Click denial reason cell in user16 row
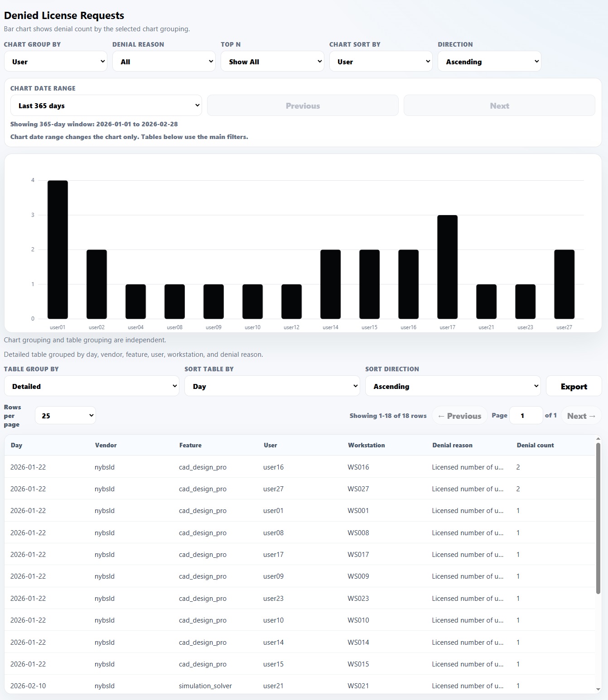 point(468,467)
